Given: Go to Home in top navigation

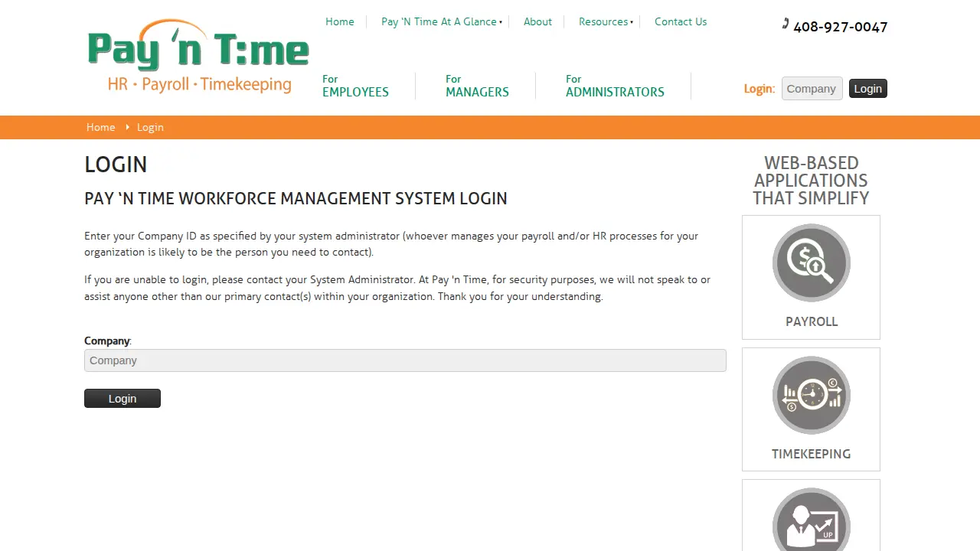Looking at the screenshot, I should [340, 21].
